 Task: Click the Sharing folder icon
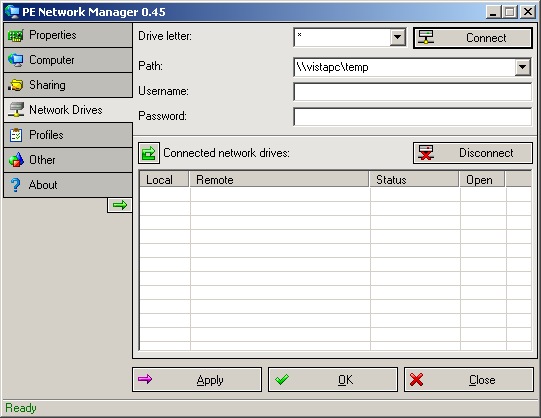(x=16, y=85)
